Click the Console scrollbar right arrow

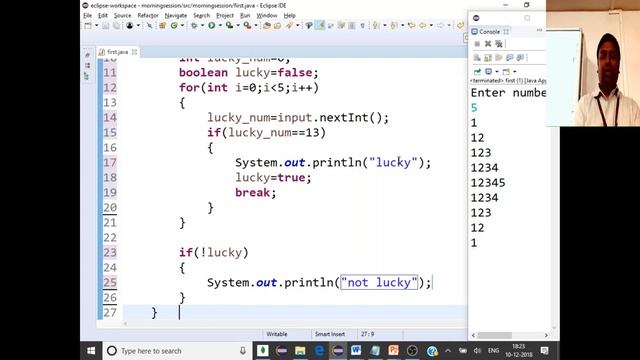coord(546,335)
